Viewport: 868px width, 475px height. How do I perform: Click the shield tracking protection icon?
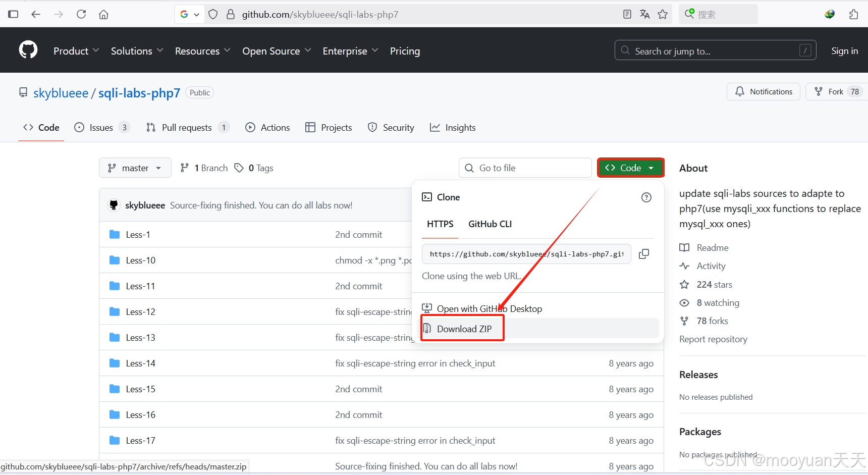(213, 14)
